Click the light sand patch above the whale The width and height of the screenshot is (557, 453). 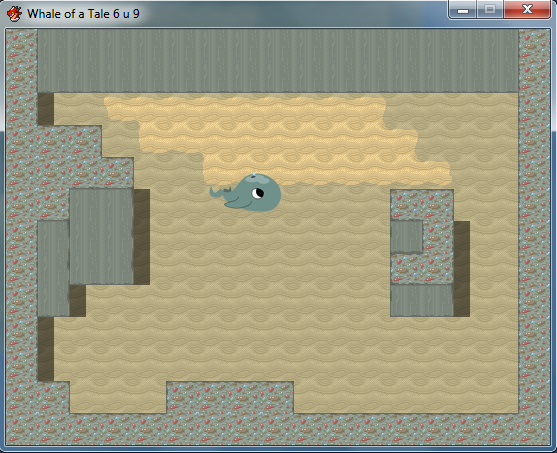coord(277,140)
